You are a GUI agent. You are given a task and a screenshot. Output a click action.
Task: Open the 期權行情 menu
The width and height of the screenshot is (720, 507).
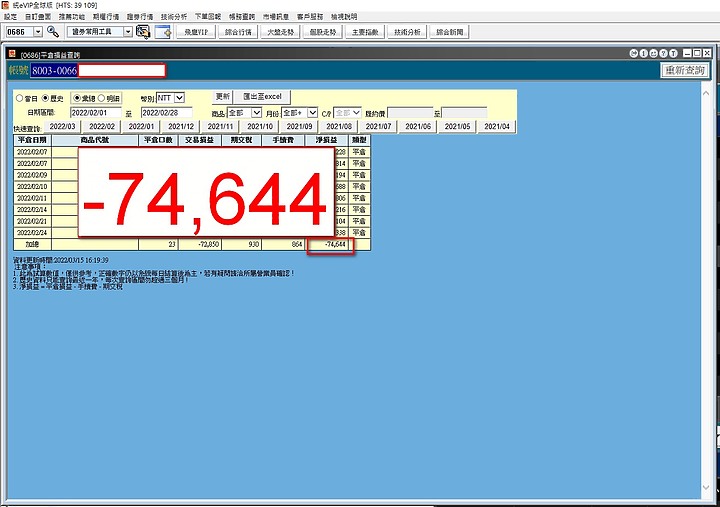(x=106, y=17)
